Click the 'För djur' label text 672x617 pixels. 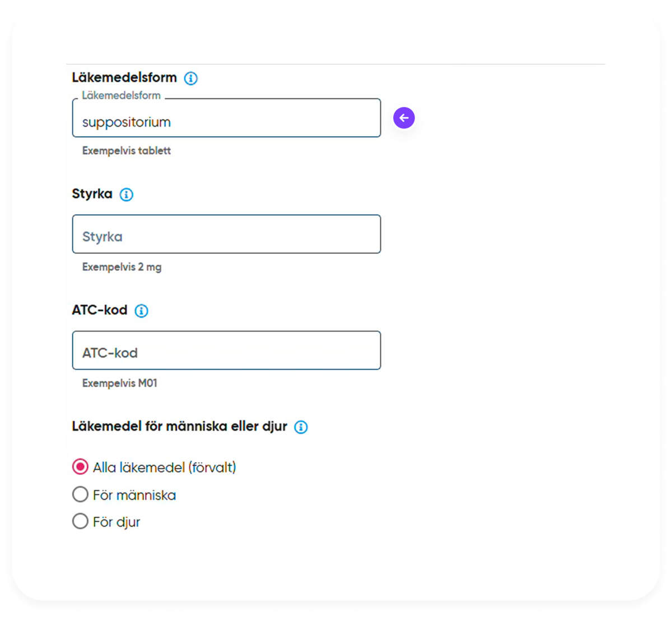click(116, 522)
